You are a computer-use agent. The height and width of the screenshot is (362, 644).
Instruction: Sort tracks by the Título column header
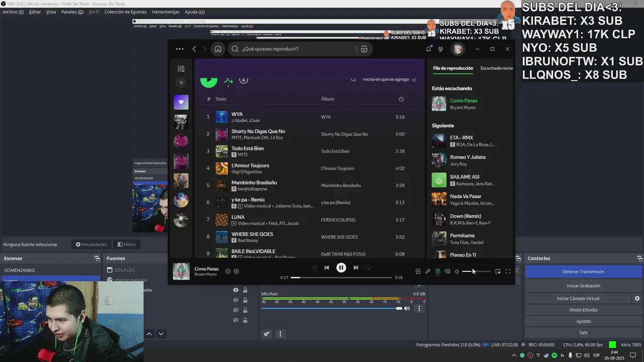point(221,99)
